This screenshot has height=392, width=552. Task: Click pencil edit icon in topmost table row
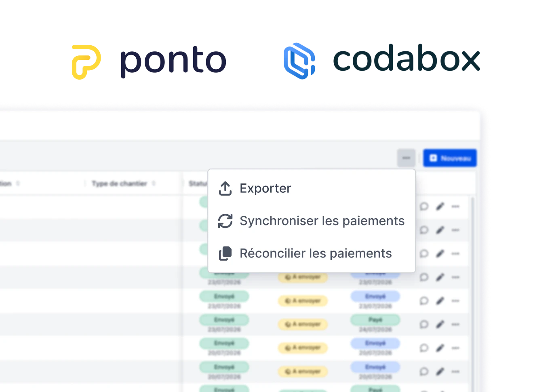pyautogui.click(x=440, y=207)
